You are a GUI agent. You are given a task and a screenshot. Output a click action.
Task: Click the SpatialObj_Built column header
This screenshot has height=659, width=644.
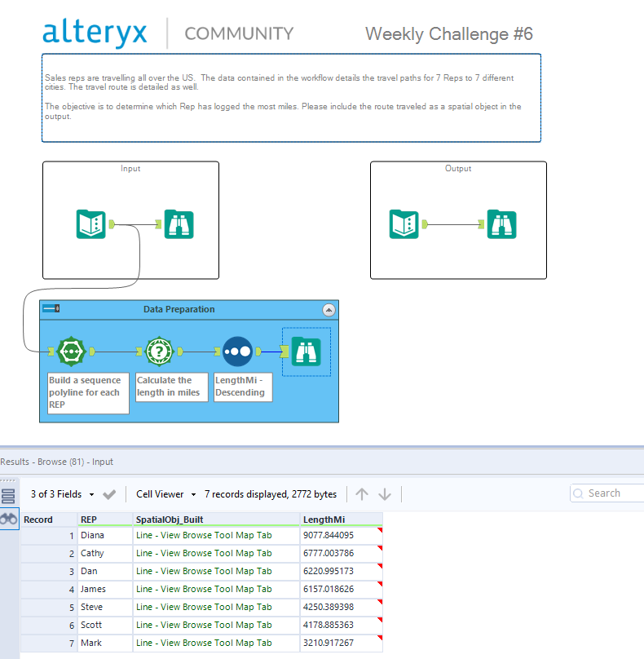click(216, 520)
